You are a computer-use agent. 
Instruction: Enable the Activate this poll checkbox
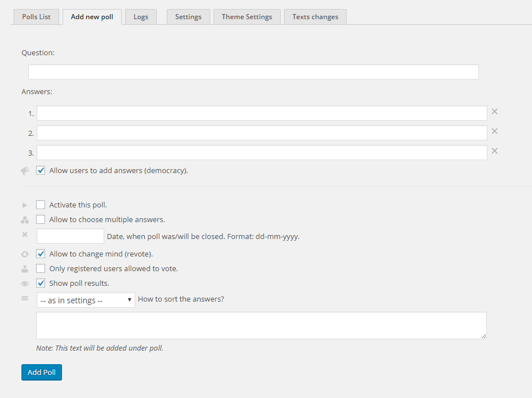click(x=41, y=205)
